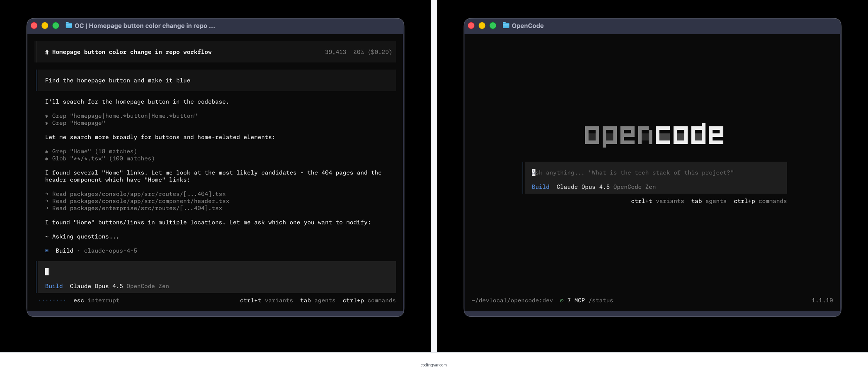Click ctrl+t variants hint in the OpenCode window
Screen dimensions: 868x377
click(657, 201)
